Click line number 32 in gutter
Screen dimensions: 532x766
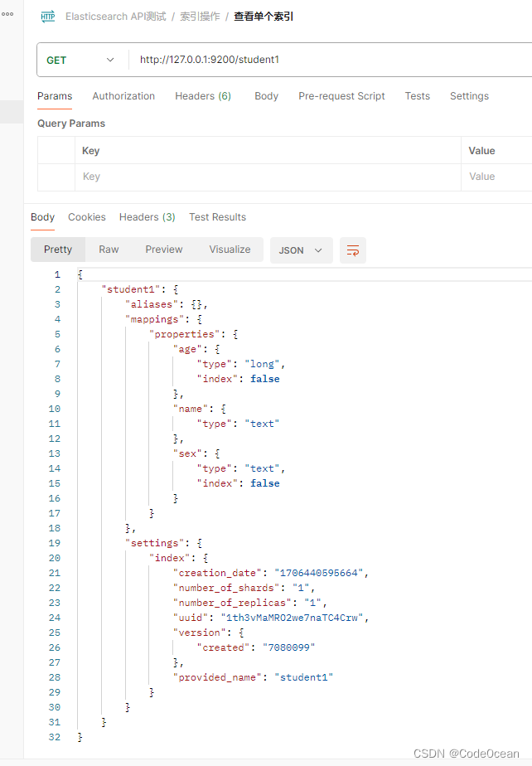point(54,737)
